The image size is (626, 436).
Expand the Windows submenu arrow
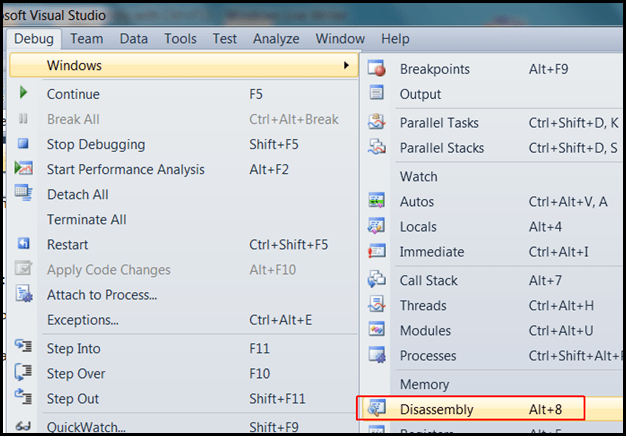click(346, 65)
